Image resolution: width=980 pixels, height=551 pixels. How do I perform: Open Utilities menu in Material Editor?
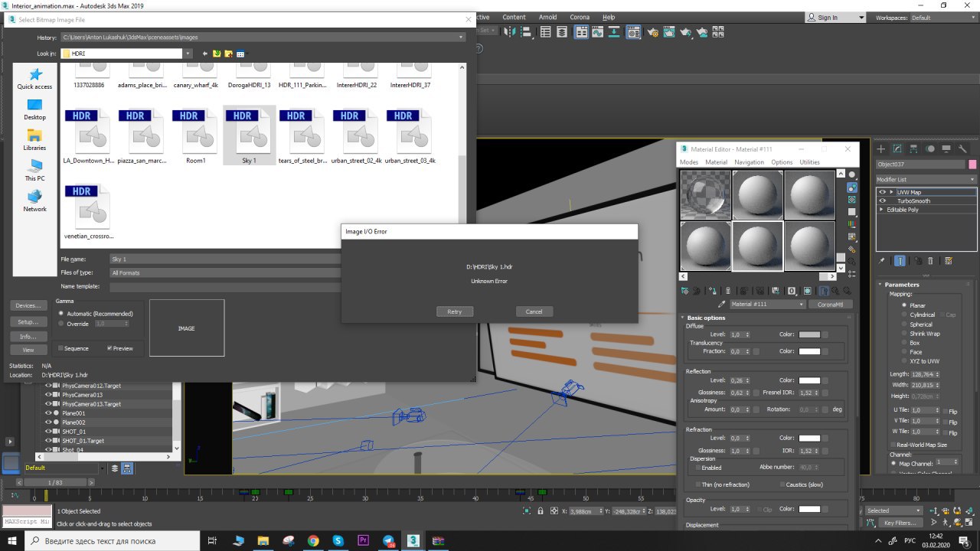(810, 162)
